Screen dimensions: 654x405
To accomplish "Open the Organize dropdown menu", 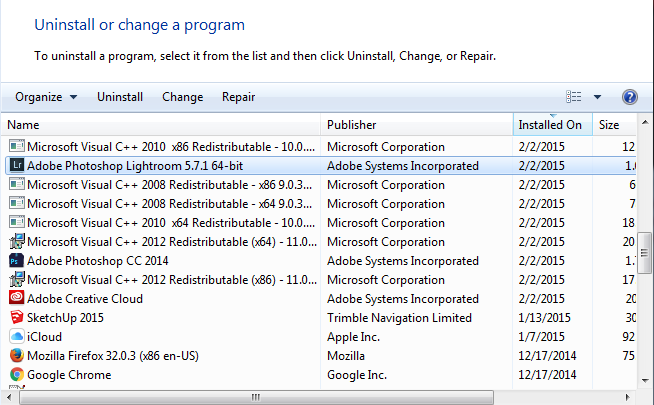I will 46,97.
